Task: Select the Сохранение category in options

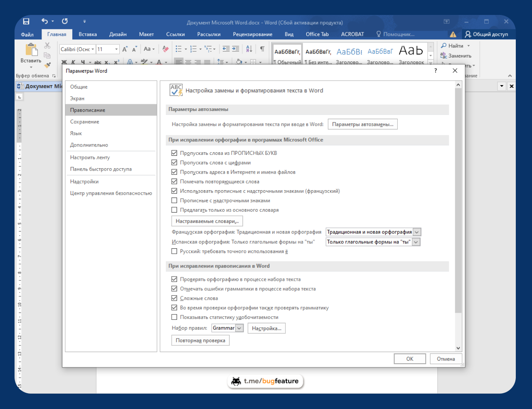Action: pos(111,122)
